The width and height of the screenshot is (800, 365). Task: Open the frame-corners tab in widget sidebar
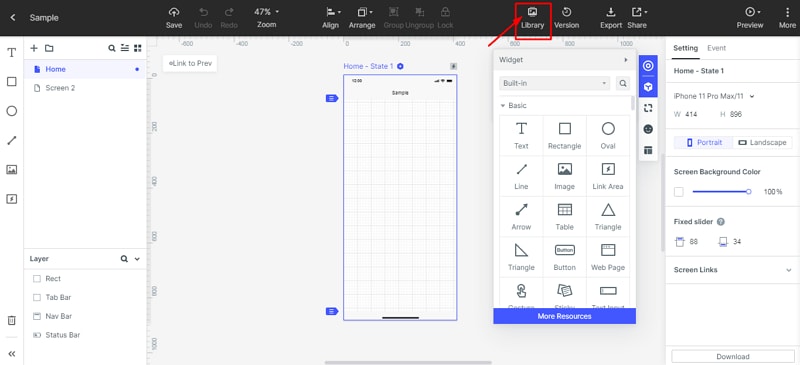pyautogui.click(x=648, y=108)
